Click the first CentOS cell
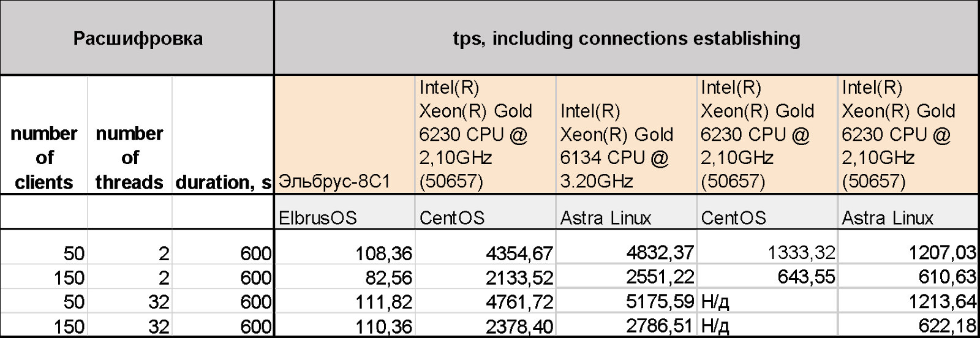Viewport: 980px width, 338px height. click(486, 212)
